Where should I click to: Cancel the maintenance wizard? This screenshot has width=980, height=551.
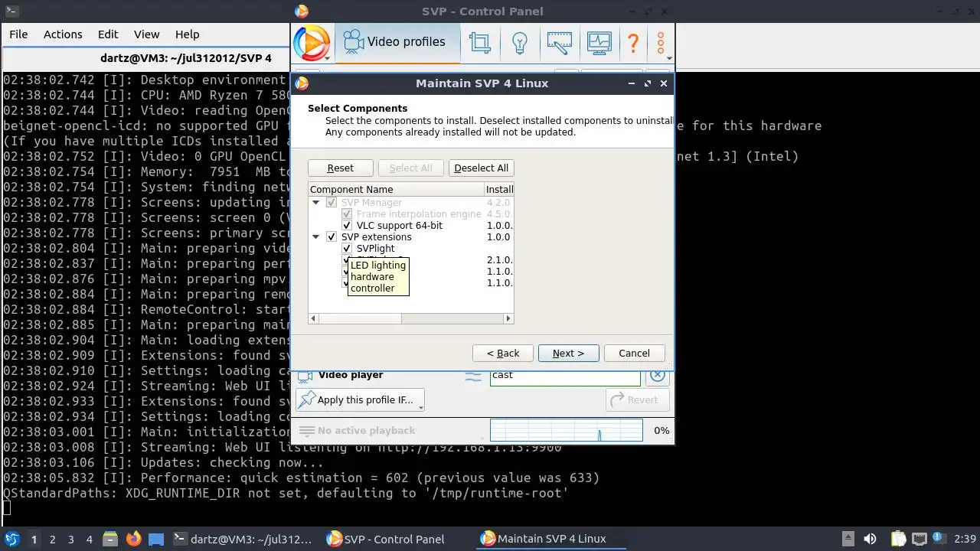point(634,353)
